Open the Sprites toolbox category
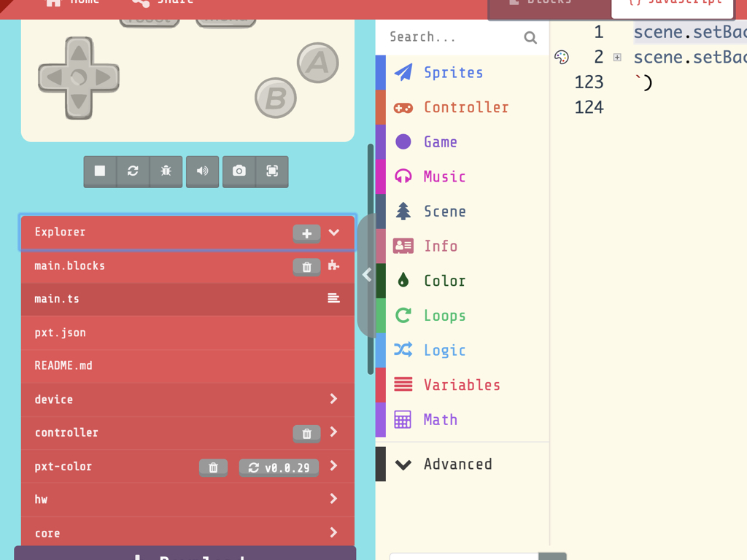Screen dimensions: 747x560 click(x=462, y=72)
